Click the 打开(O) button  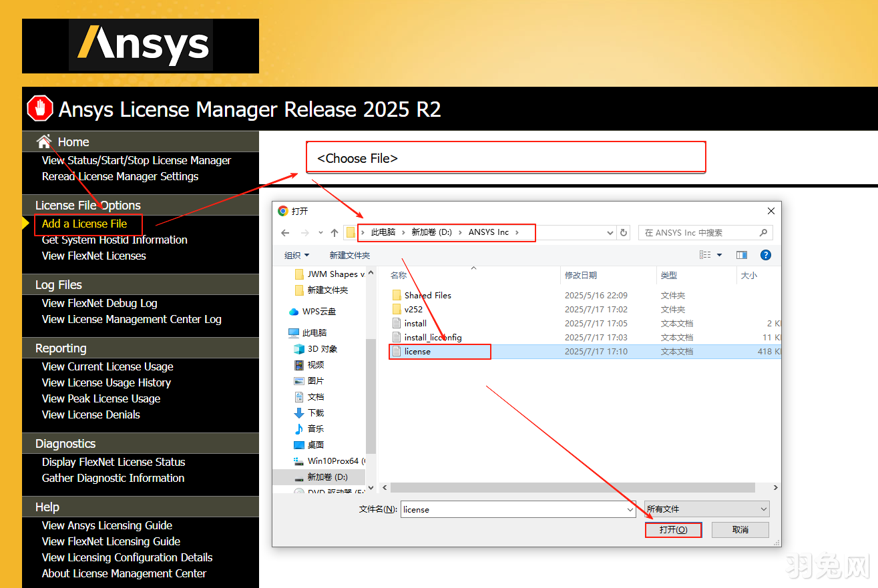click(673, 529)
